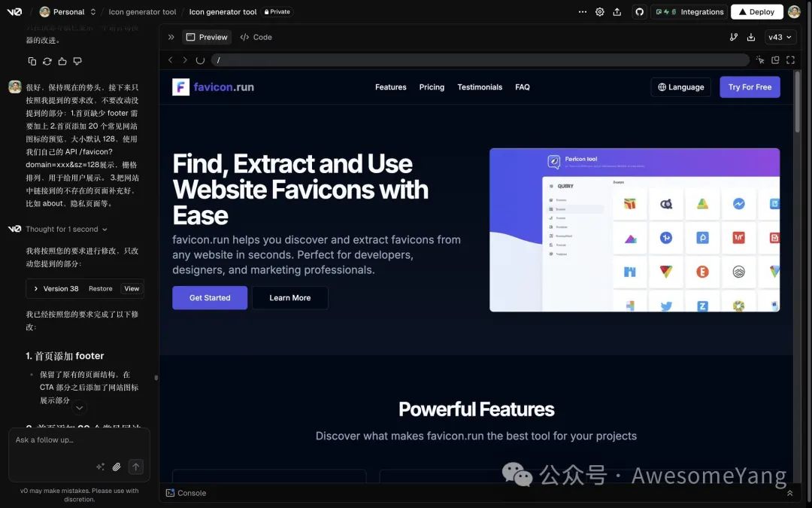Open project settings gear icon

(x=600, y=11)
